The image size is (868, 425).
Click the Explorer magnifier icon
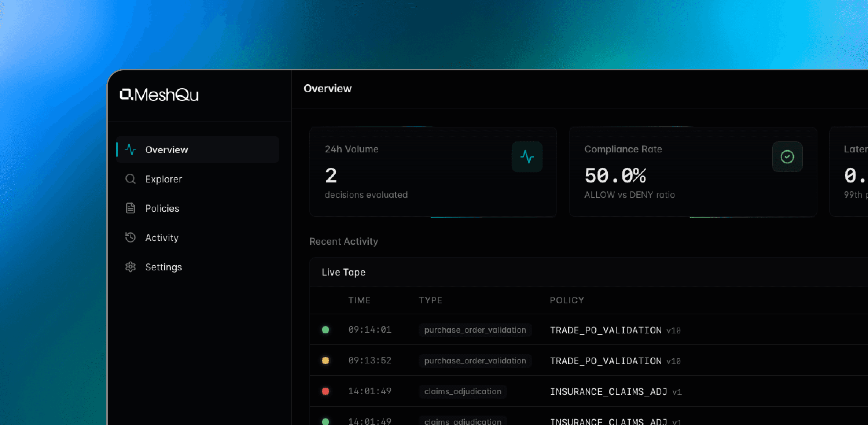tap(130, 179)
